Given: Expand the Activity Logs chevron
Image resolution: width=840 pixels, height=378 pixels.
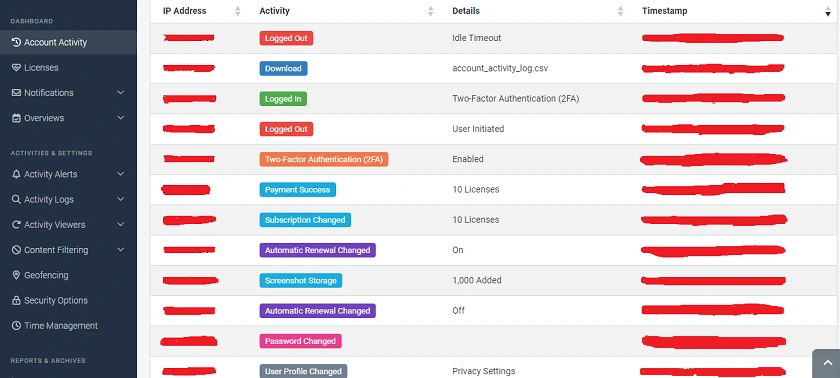Looking at the screenshot, I should (121, 199).
